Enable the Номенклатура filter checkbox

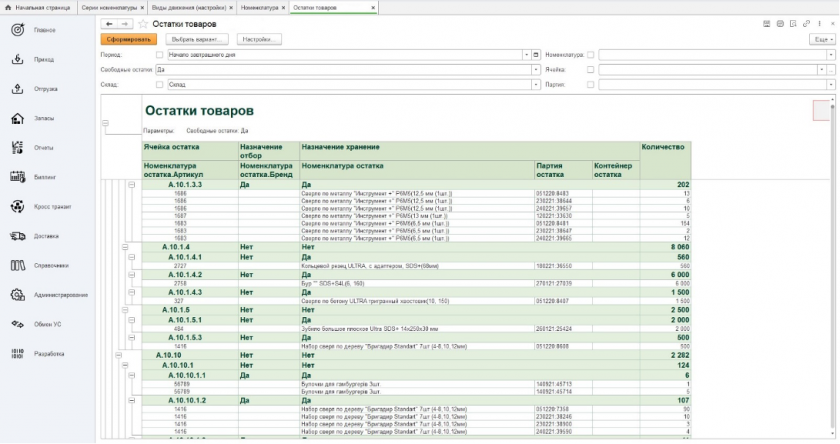click(590, 55)
